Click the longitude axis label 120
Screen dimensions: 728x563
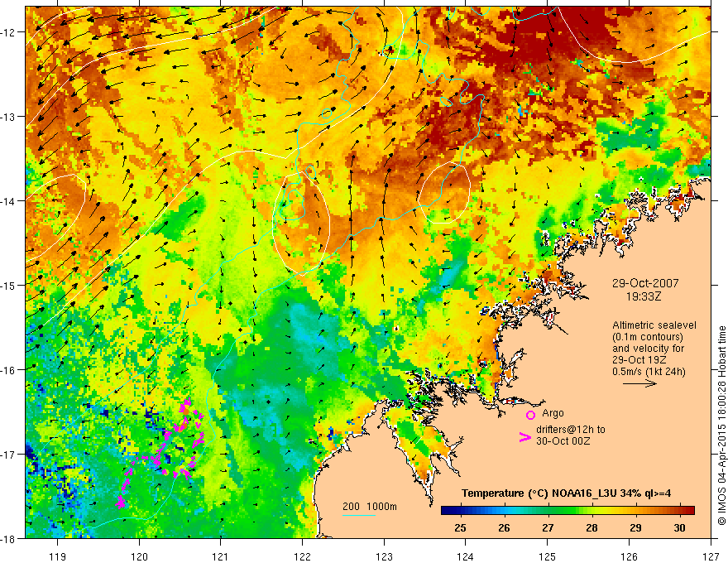pyautogui.click(x=139, y=556)
